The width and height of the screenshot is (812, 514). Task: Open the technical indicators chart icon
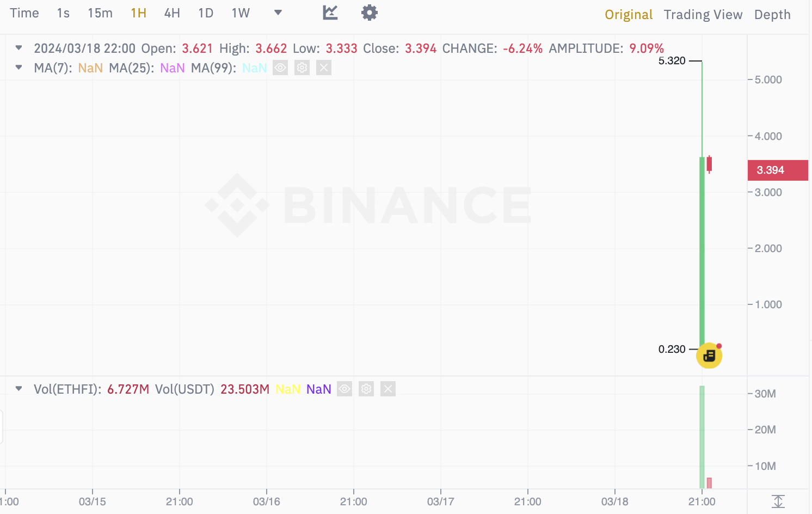coord(330,13)
